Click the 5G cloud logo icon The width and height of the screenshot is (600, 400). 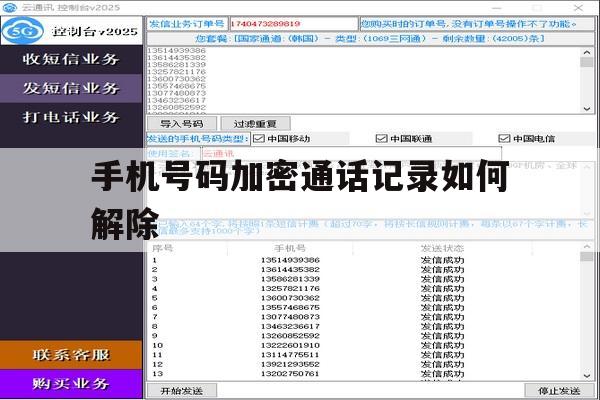(23, 31)
